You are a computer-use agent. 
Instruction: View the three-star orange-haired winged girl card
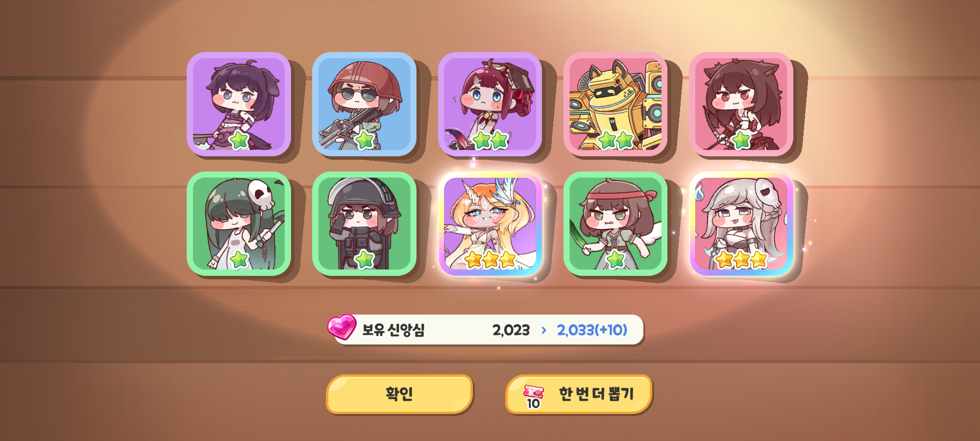(x=490, y=224)
